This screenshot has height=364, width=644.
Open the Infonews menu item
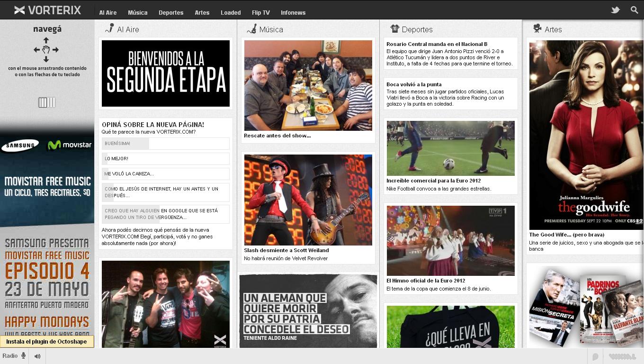pyautogui.click(x=293, y=13)
